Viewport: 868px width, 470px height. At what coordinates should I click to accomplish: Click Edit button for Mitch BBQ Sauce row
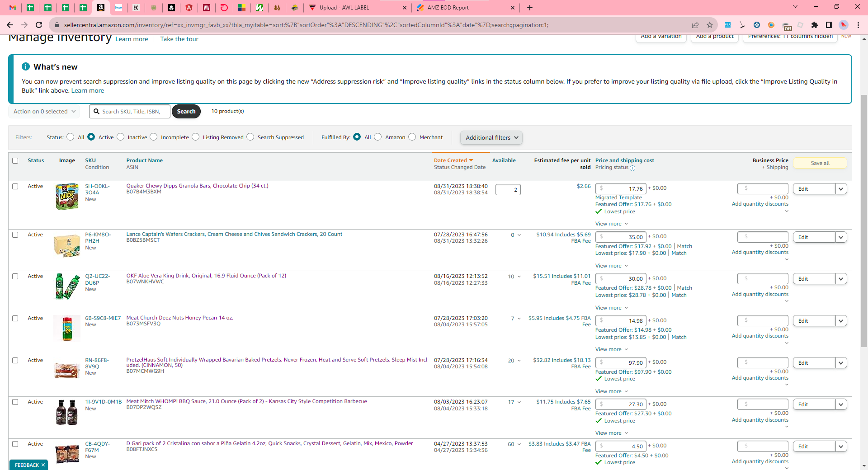tap(814, 404)
